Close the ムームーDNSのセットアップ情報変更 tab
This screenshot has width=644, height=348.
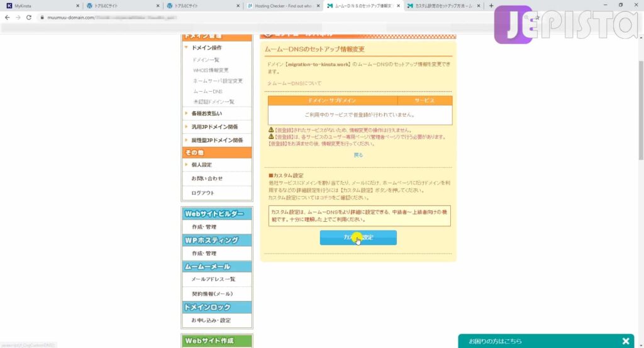[x=398, y=6]
